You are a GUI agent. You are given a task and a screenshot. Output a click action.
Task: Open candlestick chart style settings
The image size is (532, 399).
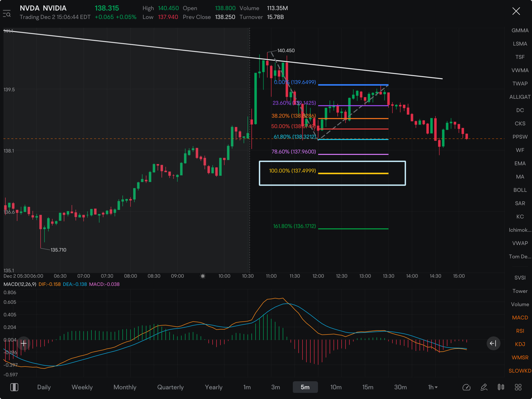pyautogui.click(x=501, y=387)
